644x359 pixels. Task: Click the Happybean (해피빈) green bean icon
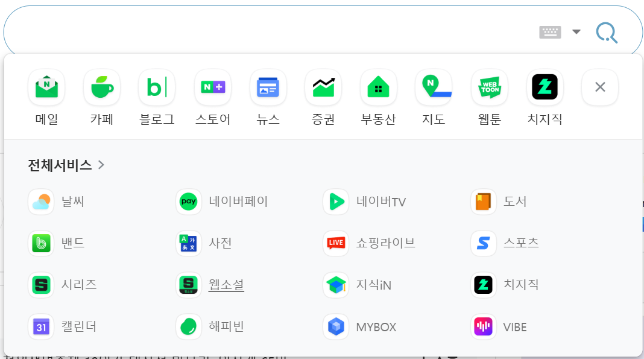(189, 327)
